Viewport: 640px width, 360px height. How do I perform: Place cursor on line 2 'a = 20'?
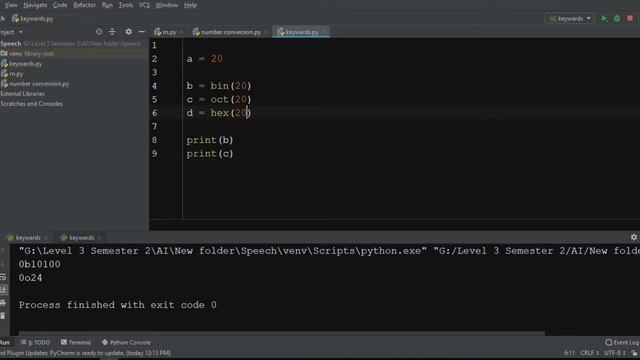[x=204, y=59]
